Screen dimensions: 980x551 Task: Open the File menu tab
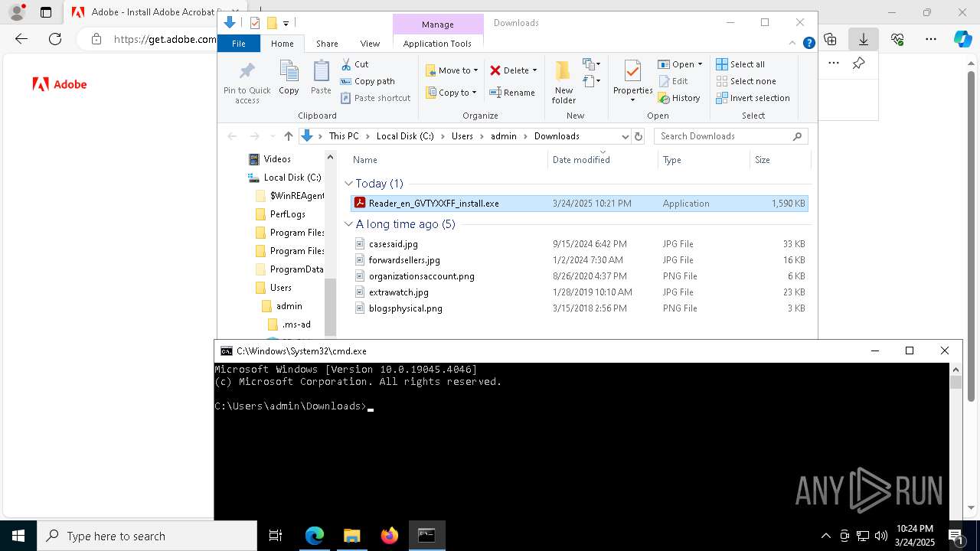[x=239, y=44]
